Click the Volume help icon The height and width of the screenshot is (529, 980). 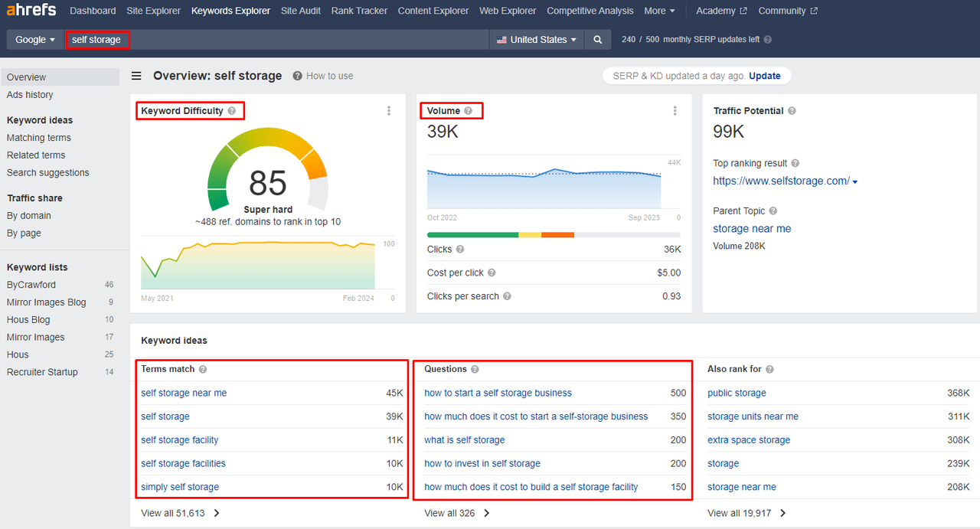468,111
